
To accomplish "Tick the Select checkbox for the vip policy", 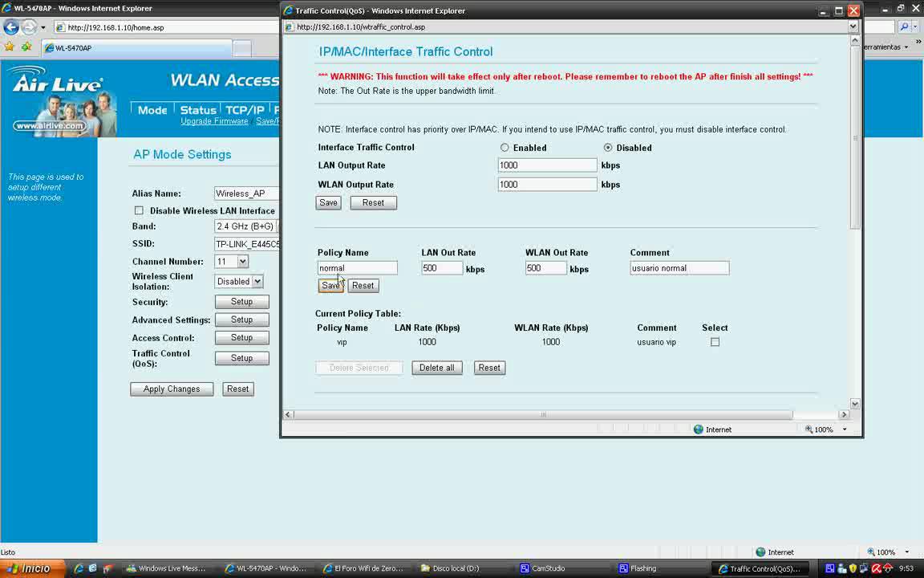I will [715, 342].
